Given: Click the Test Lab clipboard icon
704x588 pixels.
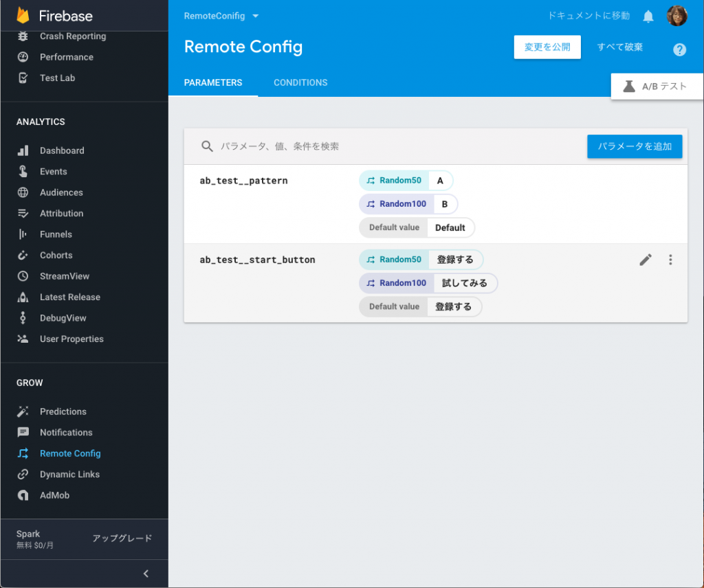Looking at the screenshot, I should click(23, 78).
